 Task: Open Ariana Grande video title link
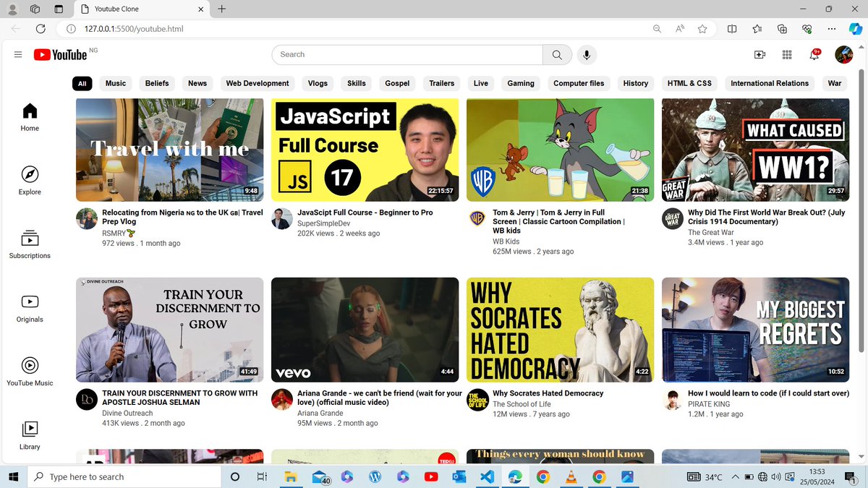point(380,398)
